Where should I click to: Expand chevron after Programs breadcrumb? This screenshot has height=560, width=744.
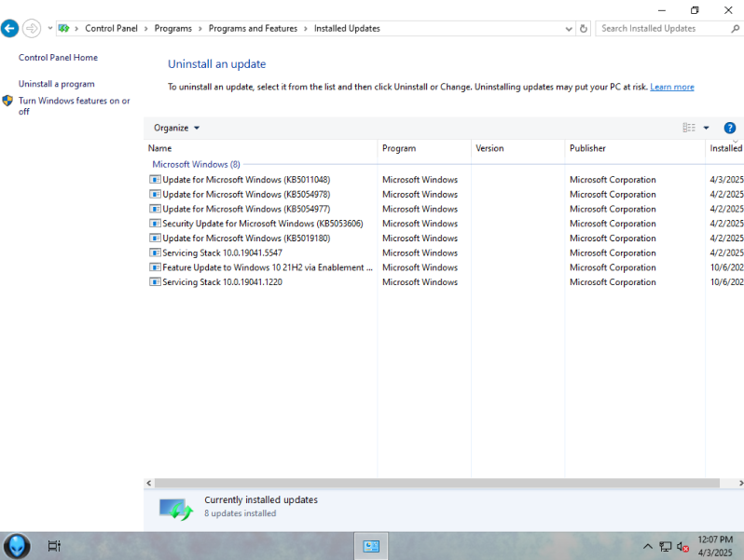(200, 29)
